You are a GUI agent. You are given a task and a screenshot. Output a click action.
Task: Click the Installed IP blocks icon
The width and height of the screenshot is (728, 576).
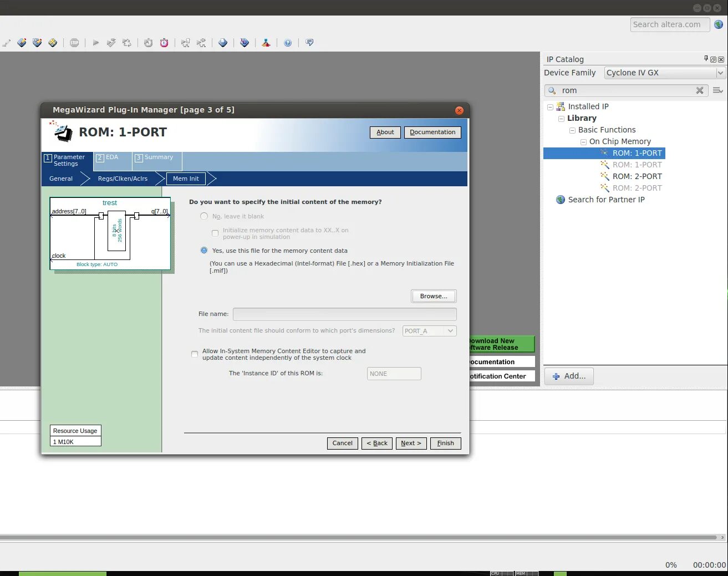(561, 106)
